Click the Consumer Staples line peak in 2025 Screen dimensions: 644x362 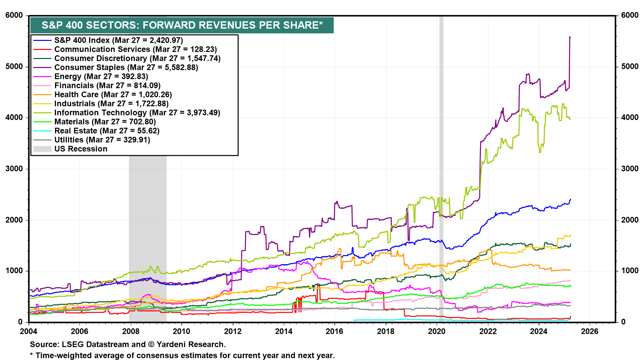pyautogui.click(x=570, y=38)
